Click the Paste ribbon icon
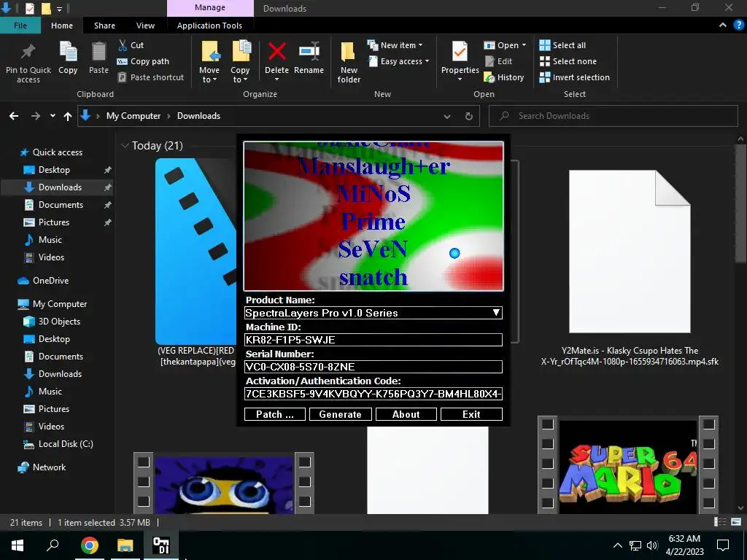Screen dimensions: 747x560 coord(98,52)
